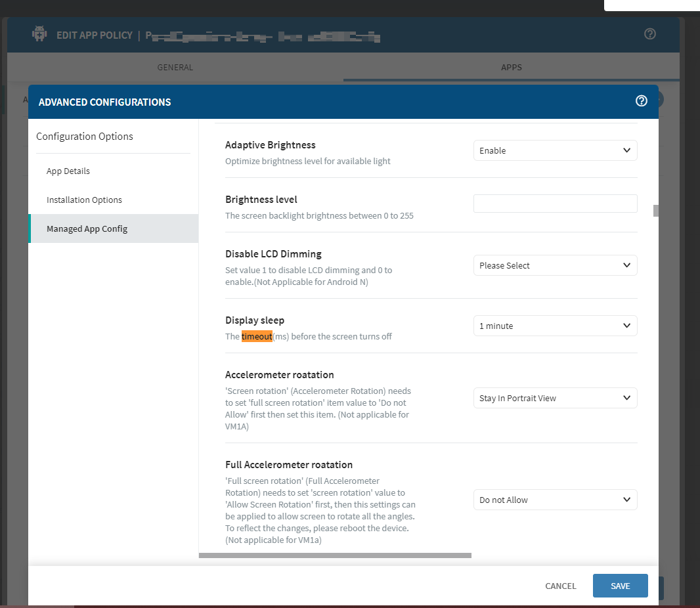Viewport: 700px width, 608px height.
Task: Open the Adaptive Brightness dropdown
Action: [x=555, y=150]
